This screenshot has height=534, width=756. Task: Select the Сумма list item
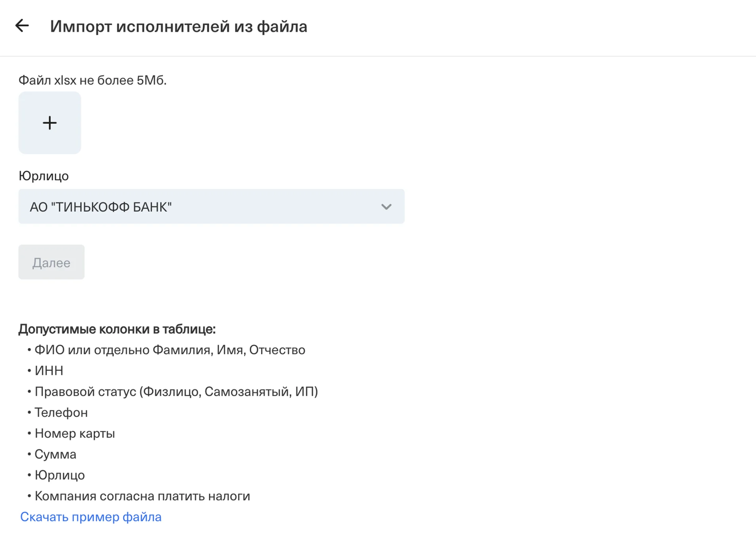click(x=56, y=454)
